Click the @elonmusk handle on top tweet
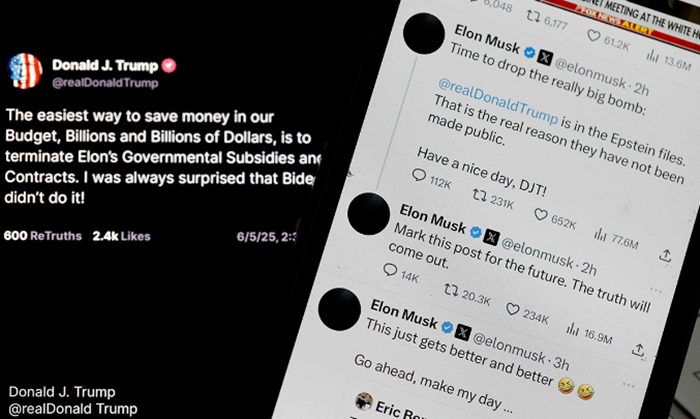Viewport: 700px width, 419px height. (590, 73)
